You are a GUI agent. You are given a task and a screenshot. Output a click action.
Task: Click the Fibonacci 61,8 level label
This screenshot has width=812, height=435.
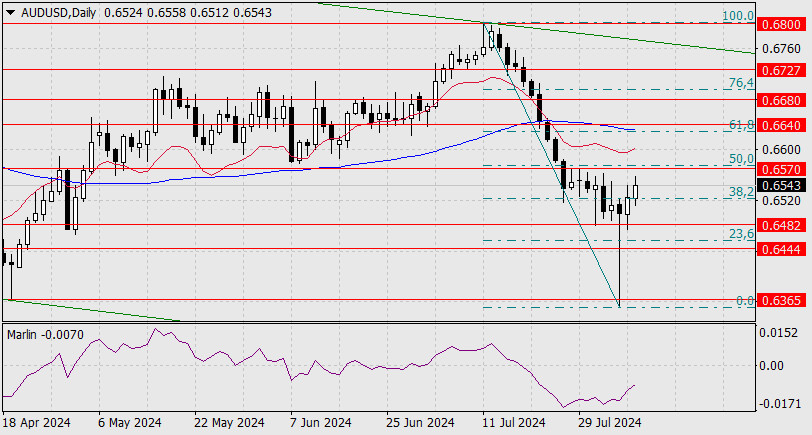(741, 125)
